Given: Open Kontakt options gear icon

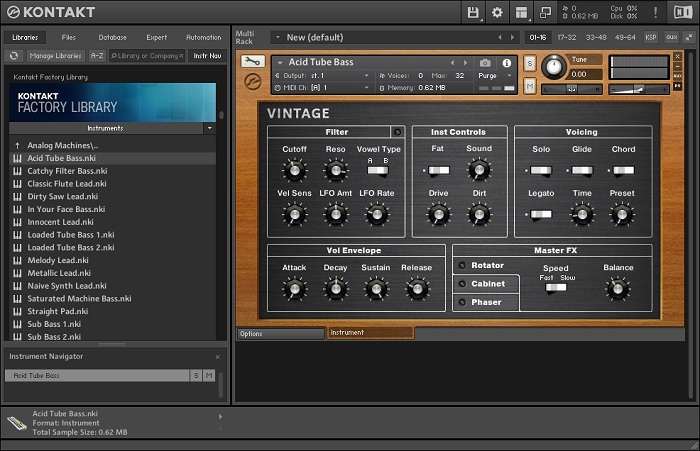Looking at the screenshot, I should pyautogui.click(x=497, y=12).
